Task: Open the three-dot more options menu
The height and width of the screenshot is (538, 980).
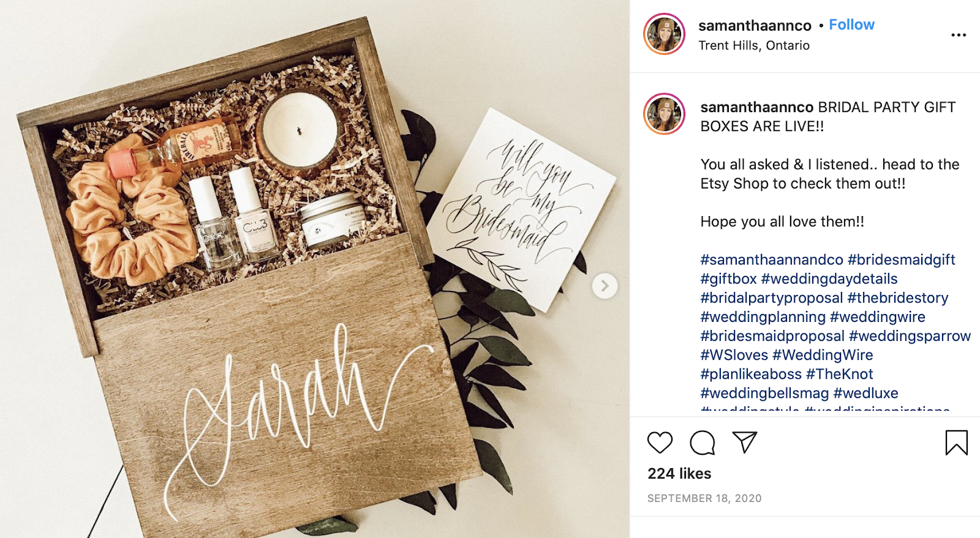Action: coord(959,35)
